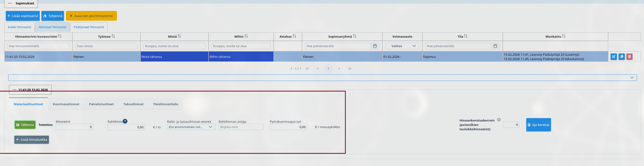The image size is (644, 166).
Task: Focus the Rahtihinnan antaja name field
Action: coord(241,127)
